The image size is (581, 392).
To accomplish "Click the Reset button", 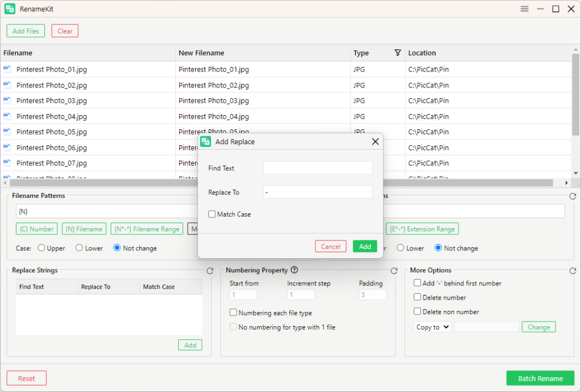I will [x=26, y=378].
